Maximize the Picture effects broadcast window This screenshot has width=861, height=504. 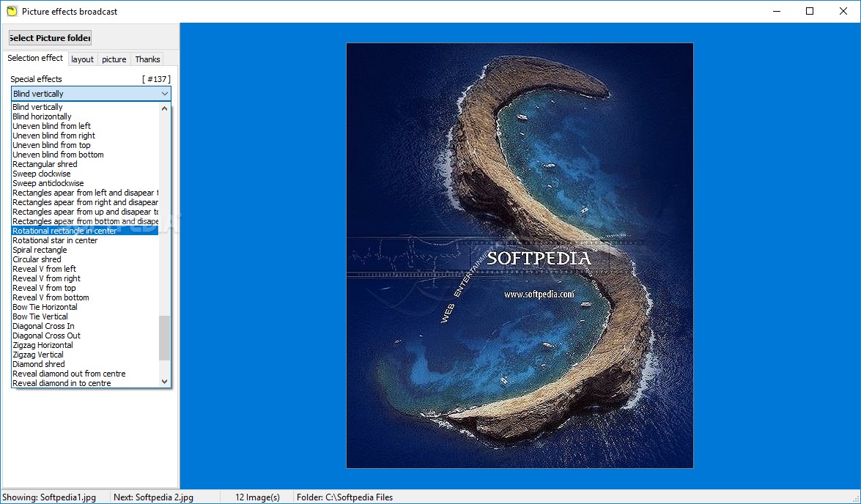tap(810, 11)
